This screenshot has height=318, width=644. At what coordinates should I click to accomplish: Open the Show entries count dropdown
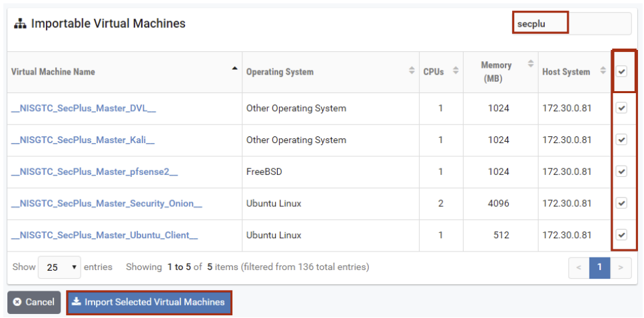pyautogui.click(x=59, y=267)
